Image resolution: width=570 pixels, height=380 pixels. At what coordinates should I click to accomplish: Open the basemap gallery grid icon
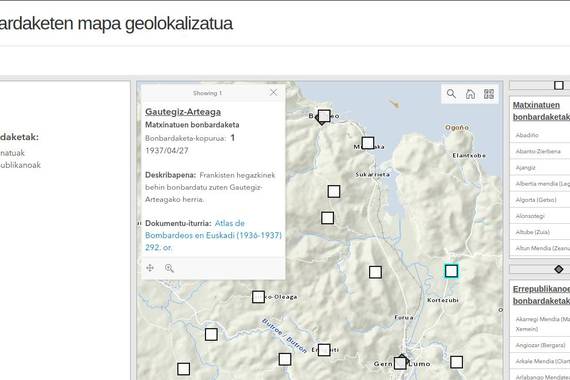coord(489,94)
